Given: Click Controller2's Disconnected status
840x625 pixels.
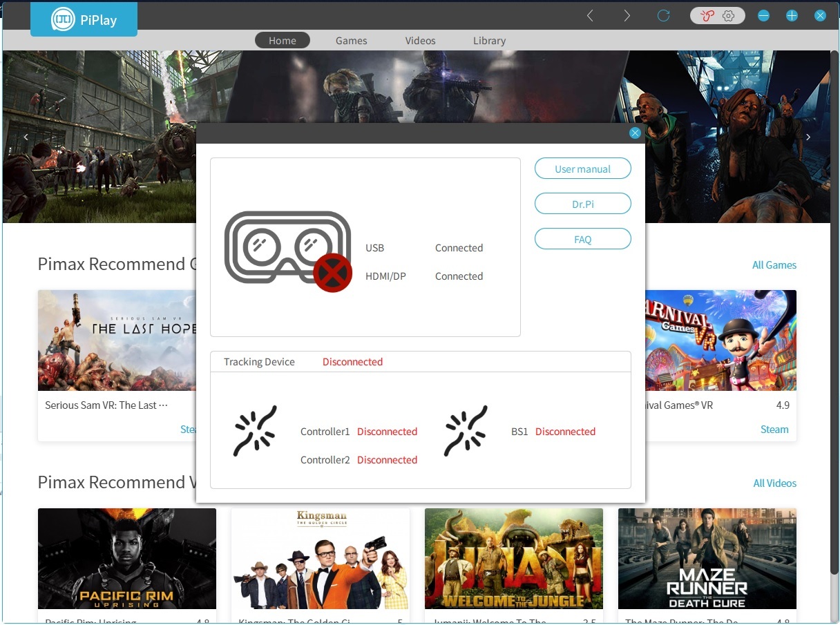Looking at the screenshot, I should [387, 460].
